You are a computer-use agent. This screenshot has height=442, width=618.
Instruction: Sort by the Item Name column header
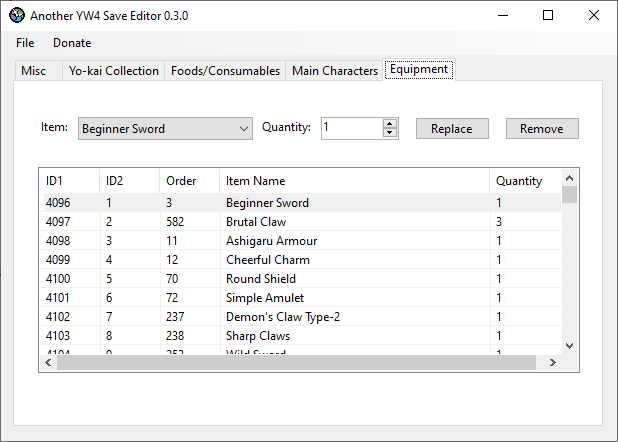click(x=255, y=181)
